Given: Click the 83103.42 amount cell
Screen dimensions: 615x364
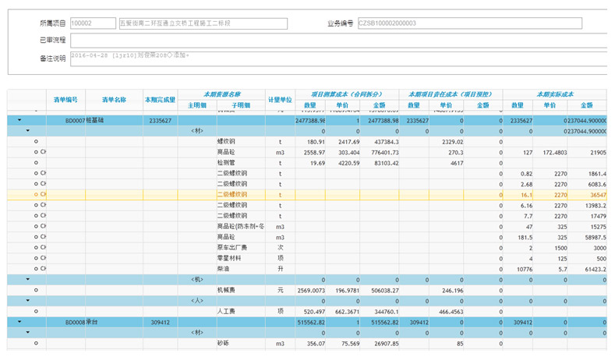Looking at the screenshot, I should click(x=380, y=163).
